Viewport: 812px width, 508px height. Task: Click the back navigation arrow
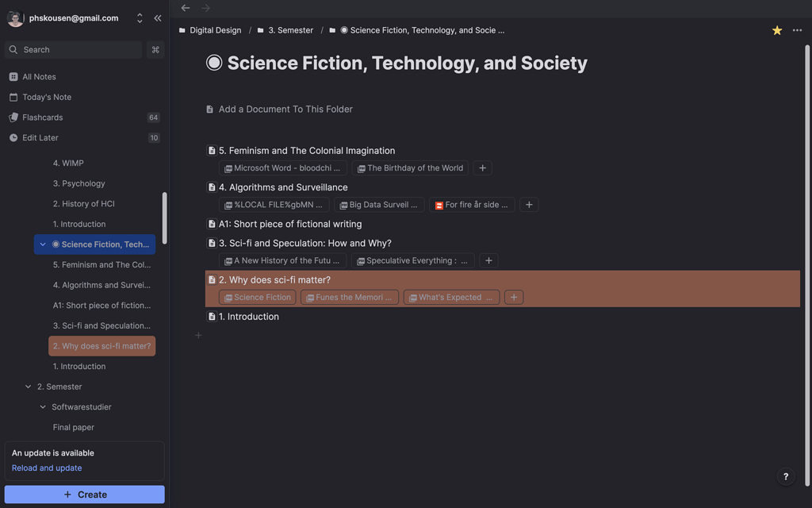tap(185, 7)
